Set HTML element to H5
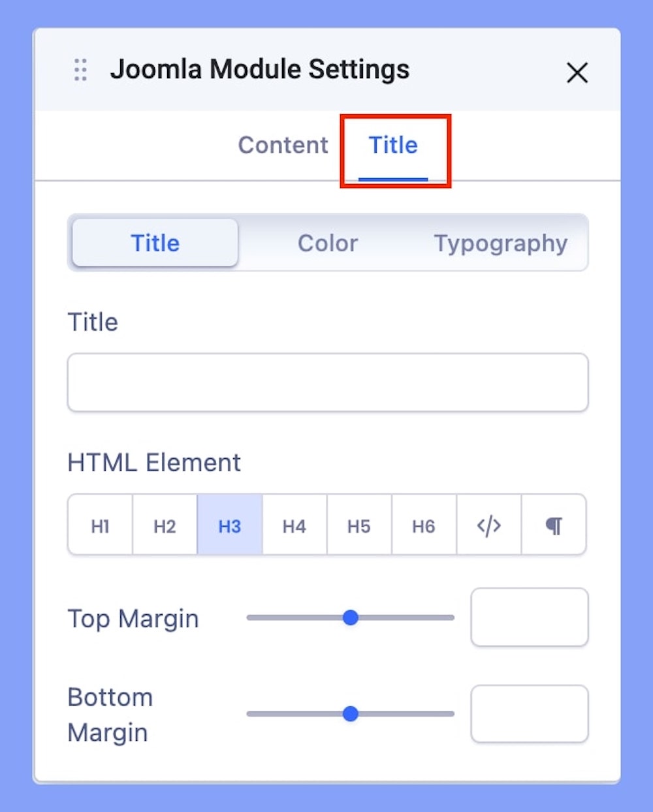 (359, 525)
